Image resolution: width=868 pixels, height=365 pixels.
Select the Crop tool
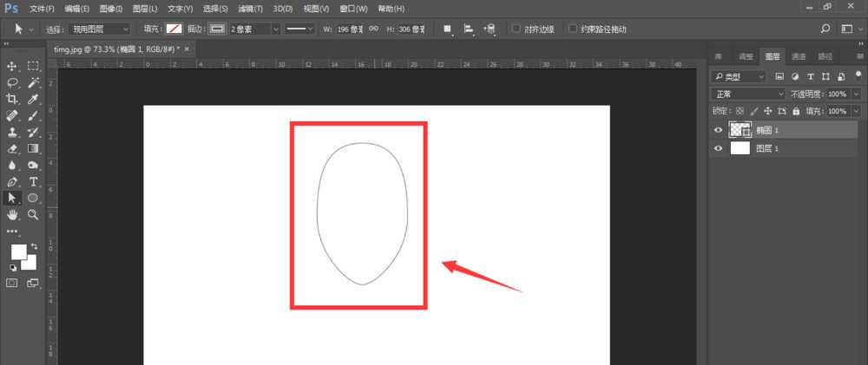point(12,99)
